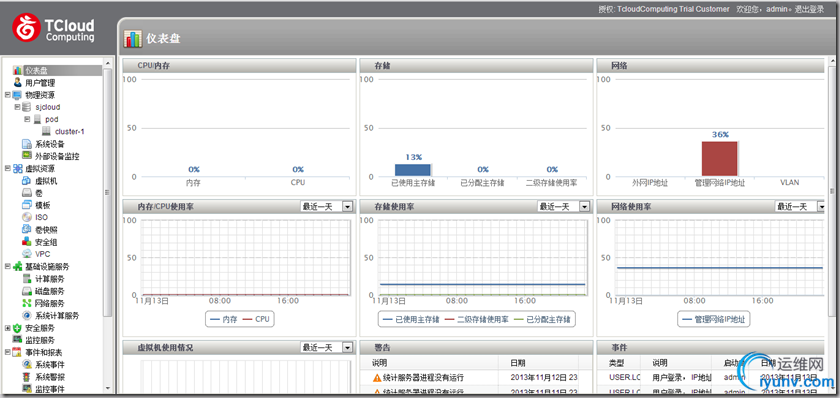This screenshot has height=398, width=840.
Task: Click the 安全服务 shield icon
Action: (x=18, y=328)
